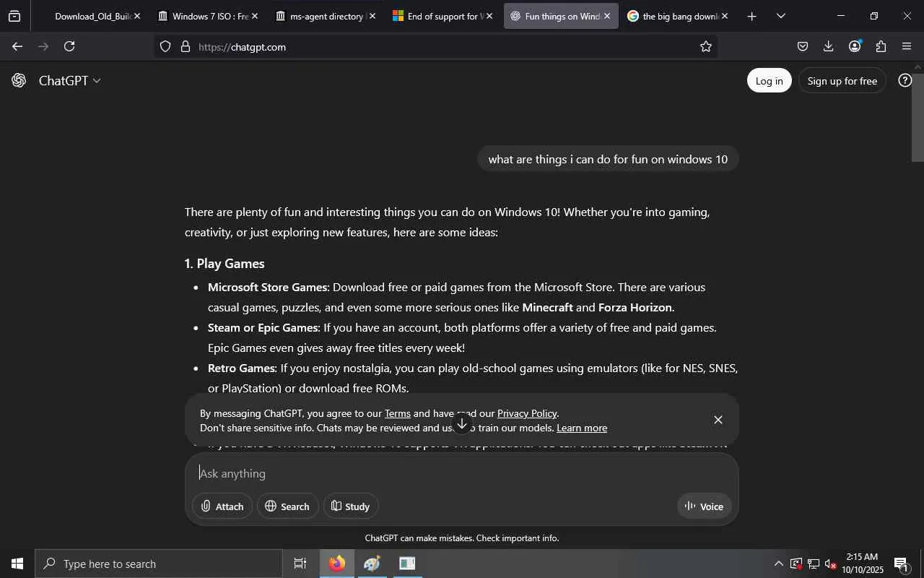Open tracking protection shield panel

click(x=165, y=46)
